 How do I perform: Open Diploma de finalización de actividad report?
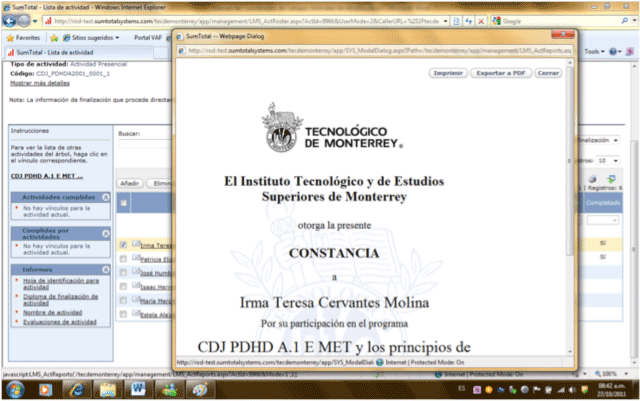[x=60, y=299]
